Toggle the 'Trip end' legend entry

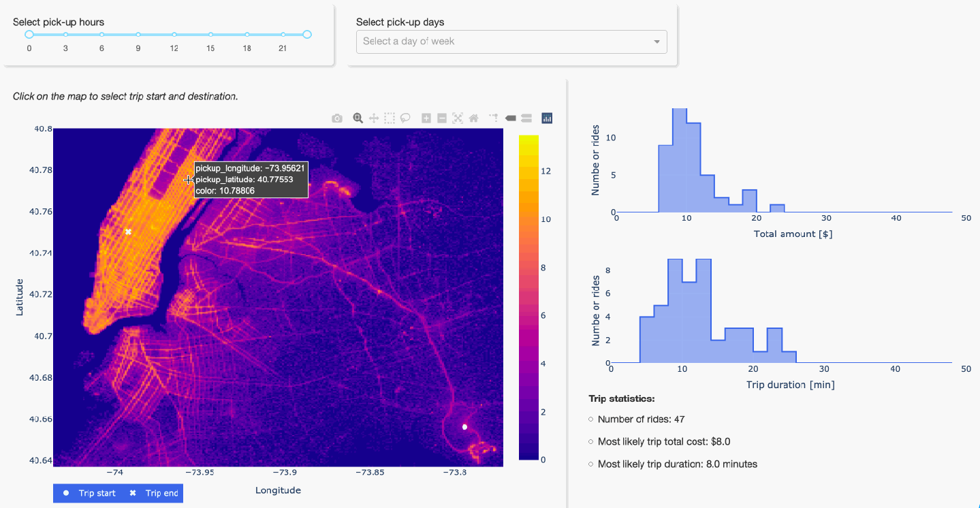[x=154, y=493]
